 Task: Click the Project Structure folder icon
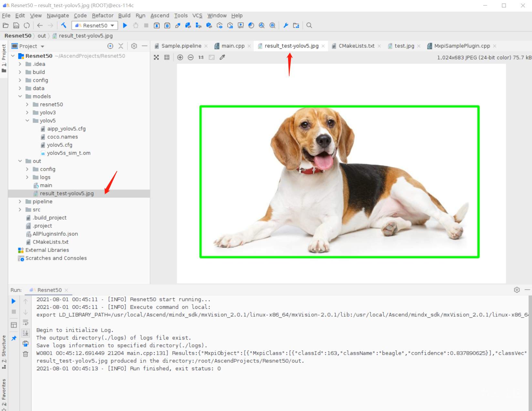296,25
